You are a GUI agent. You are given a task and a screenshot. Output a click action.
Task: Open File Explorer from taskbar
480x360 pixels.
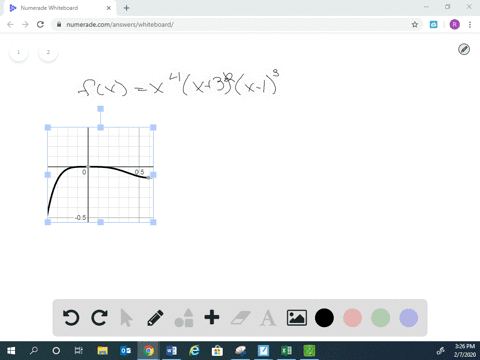[x=102, y=351]
